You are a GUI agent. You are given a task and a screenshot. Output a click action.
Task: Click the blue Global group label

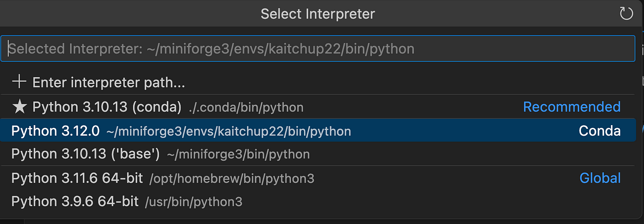[x=600, y=178]
